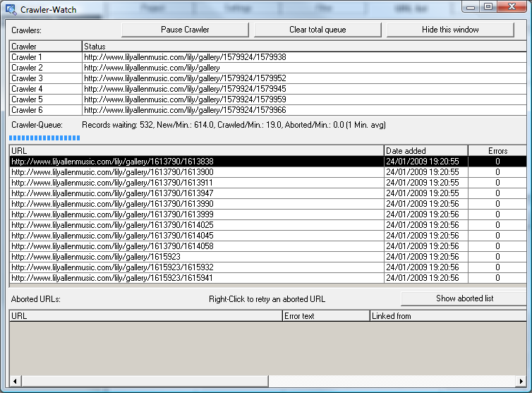Select queue URL ending 1613790/1614058
Image resolution: width=532 pixels, height=393 pixels.
click(268, 246)
